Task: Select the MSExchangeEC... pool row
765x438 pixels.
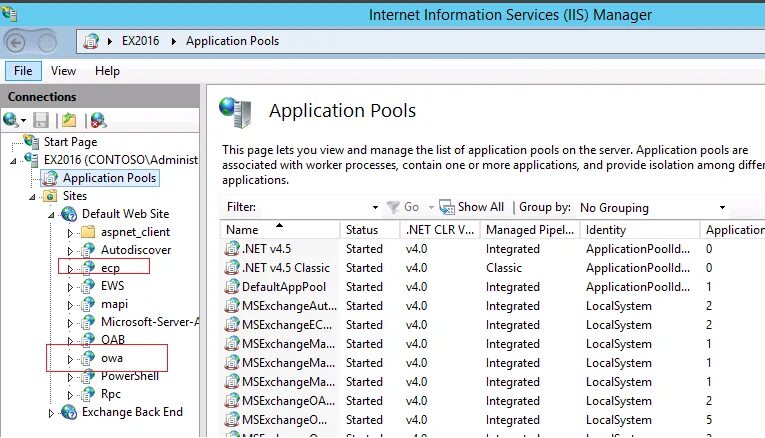Action: click(493, 325)
